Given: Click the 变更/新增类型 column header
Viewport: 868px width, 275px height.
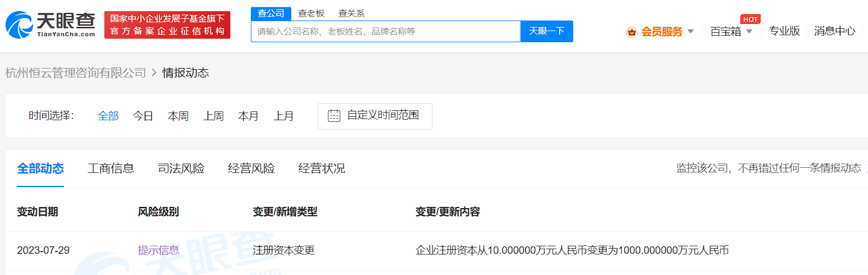Looking at the screenshot, I should (285, 212).
